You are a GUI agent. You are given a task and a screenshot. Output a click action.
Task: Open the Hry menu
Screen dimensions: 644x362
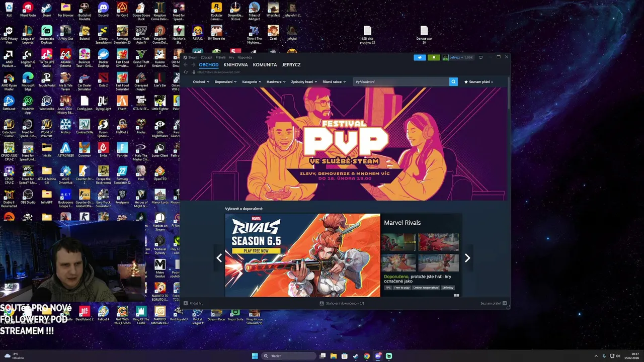point(232,57)
